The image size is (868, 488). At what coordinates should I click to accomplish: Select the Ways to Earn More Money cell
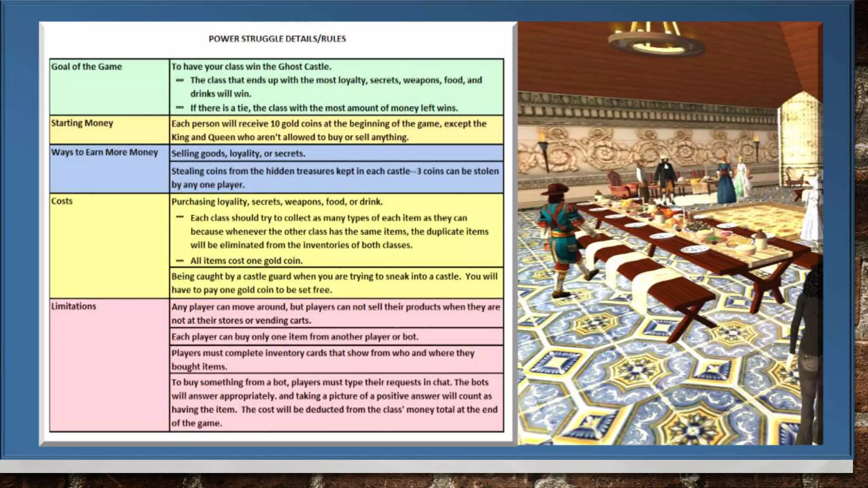(x=104, y=152)
